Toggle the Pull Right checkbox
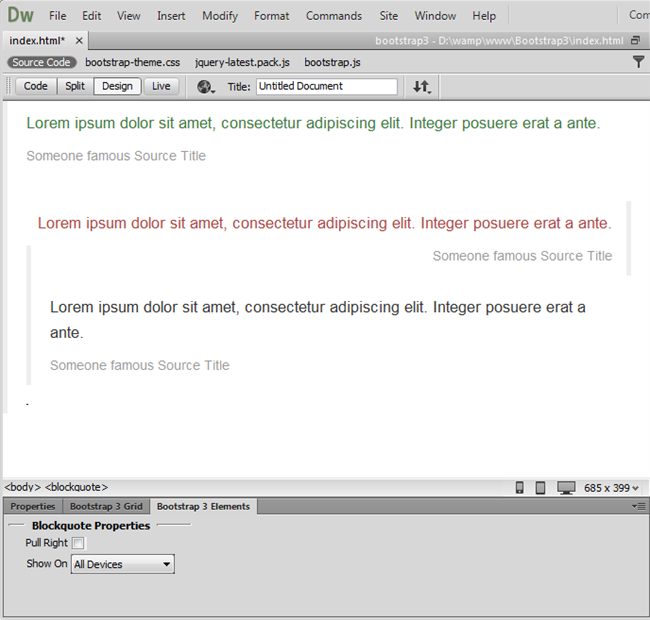 [x=78, y=543]
